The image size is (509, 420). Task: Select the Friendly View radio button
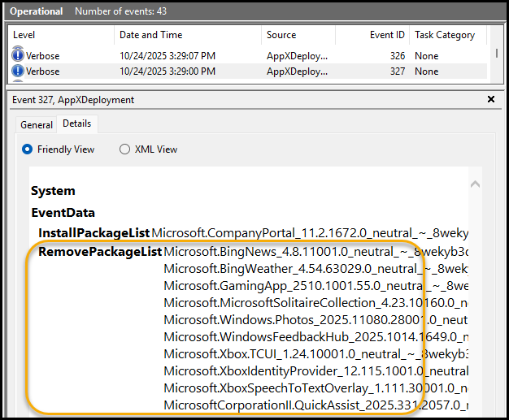point(28,149)
